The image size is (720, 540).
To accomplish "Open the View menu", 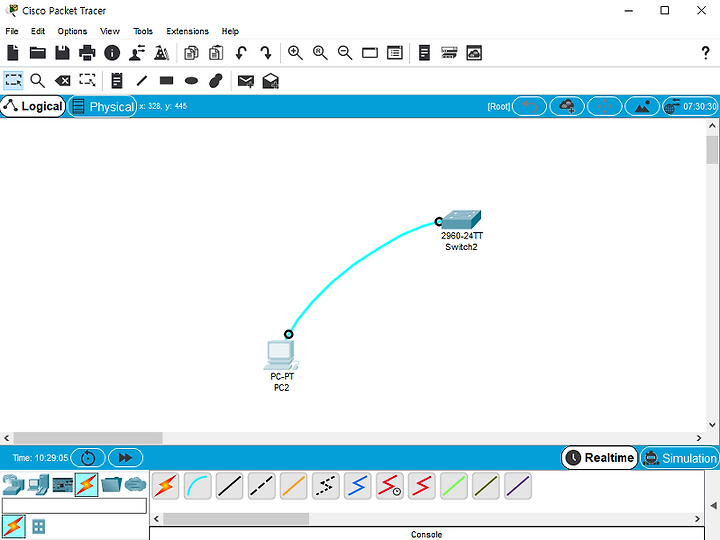I will coord(110,31).
